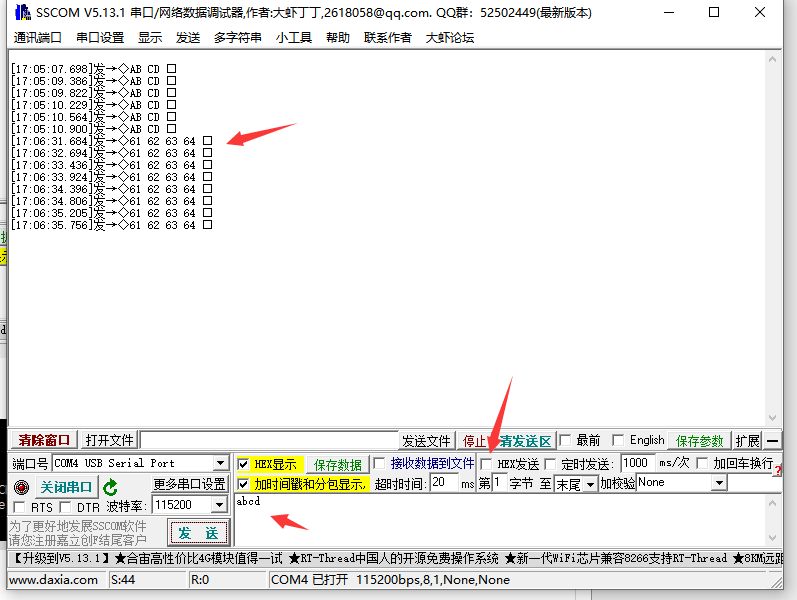Toggle the RTS checkbox
This screenshot has width=797, height=600.
click(20, 508)
